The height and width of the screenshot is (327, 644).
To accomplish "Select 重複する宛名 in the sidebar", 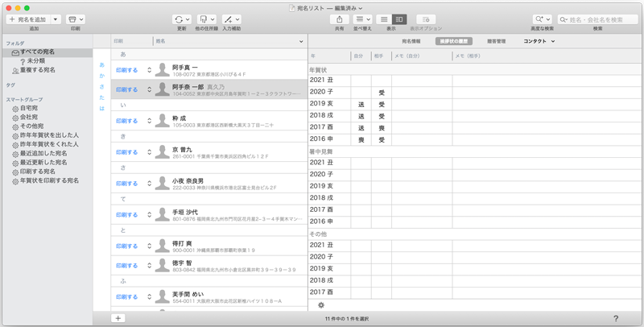I will [x=38, y=70].
